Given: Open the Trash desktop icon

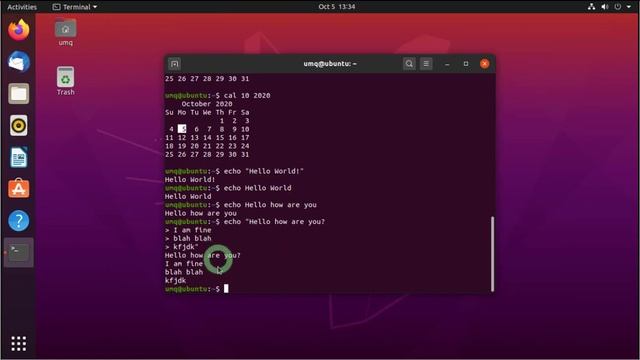Looking at the screenshot, I should pyautogui.click(x=65, y=81).
